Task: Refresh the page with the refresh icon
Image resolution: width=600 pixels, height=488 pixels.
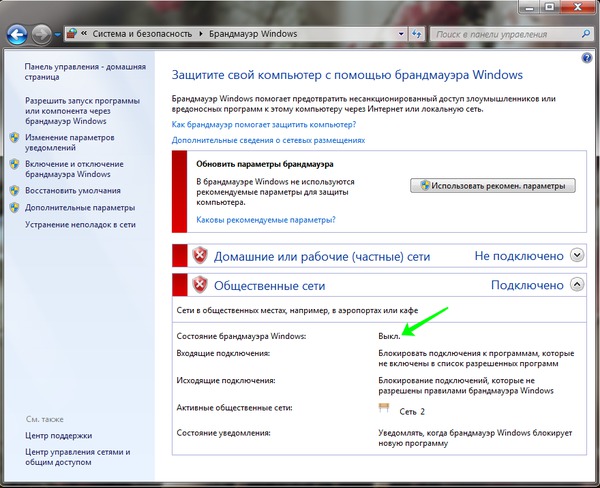Action: 417,34
